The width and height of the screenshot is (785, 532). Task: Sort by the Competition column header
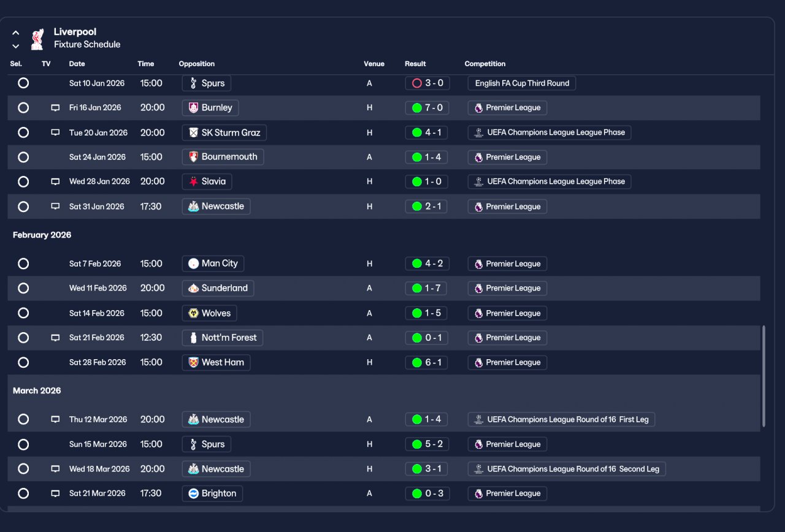485,64
